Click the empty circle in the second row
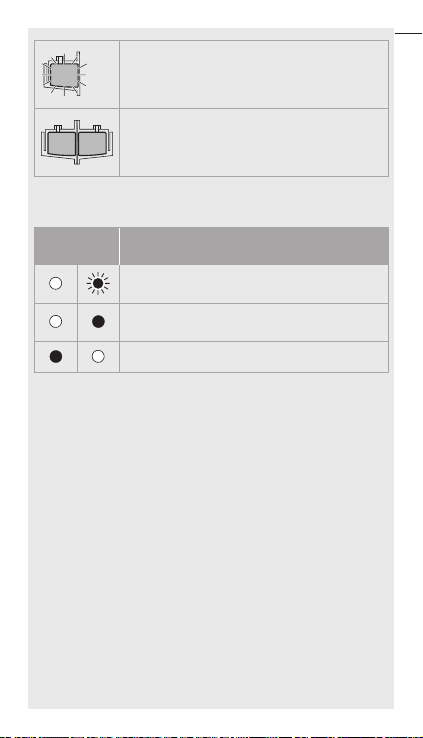Viewport: 423px width, 738px height. [56, 321]
